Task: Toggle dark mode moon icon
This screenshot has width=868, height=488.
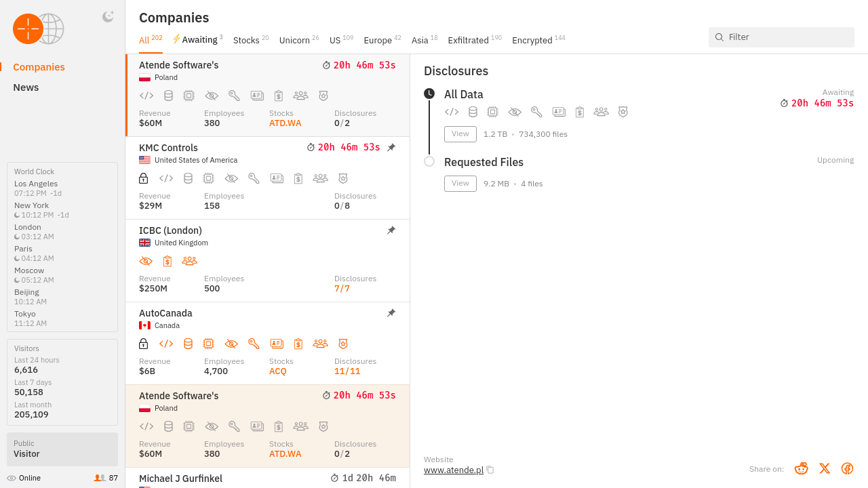Action: [108, 17]
